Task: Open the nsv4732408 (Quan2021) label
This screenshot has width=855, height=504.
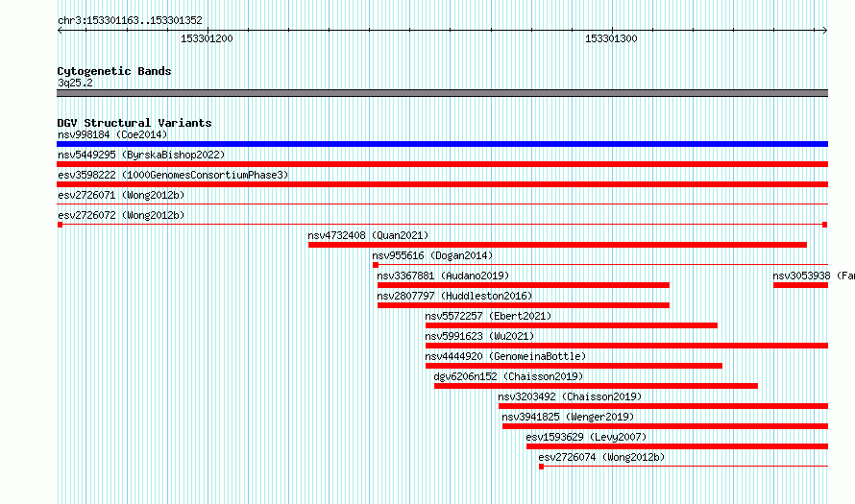Action: point(368,235)
